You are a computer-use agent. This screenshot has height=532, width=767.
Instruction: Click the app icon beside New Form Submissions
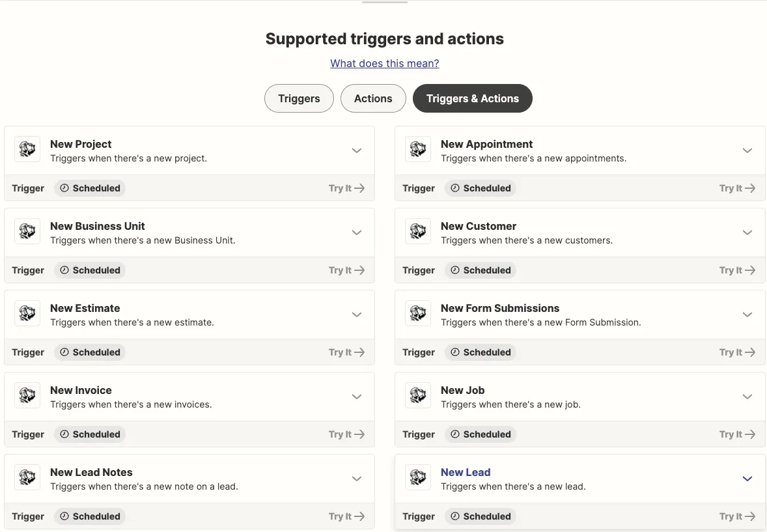[x=418, y=314]
